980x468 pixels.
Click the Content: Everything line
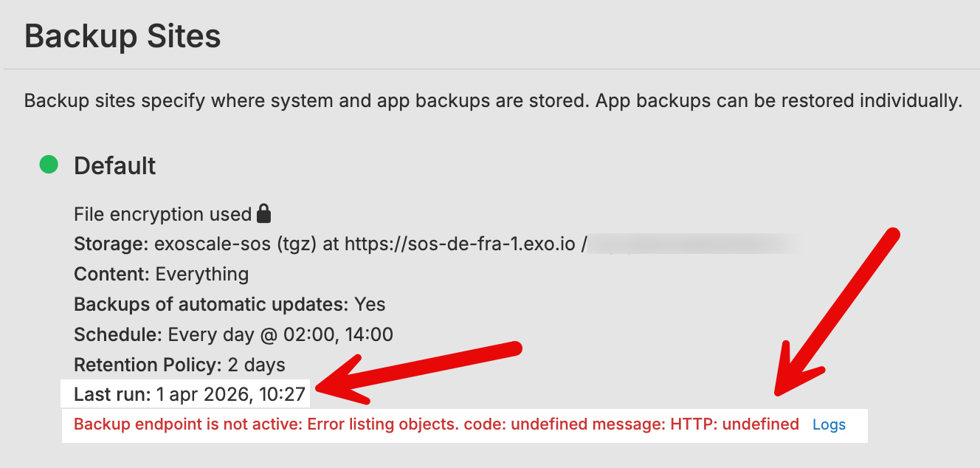pos(161,275)
